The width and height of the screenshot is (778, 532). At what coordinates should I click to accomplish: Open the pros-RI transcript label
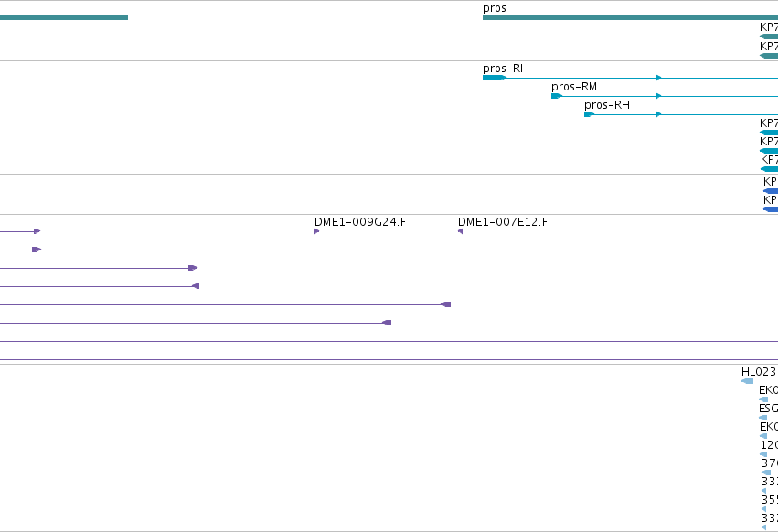503,69
